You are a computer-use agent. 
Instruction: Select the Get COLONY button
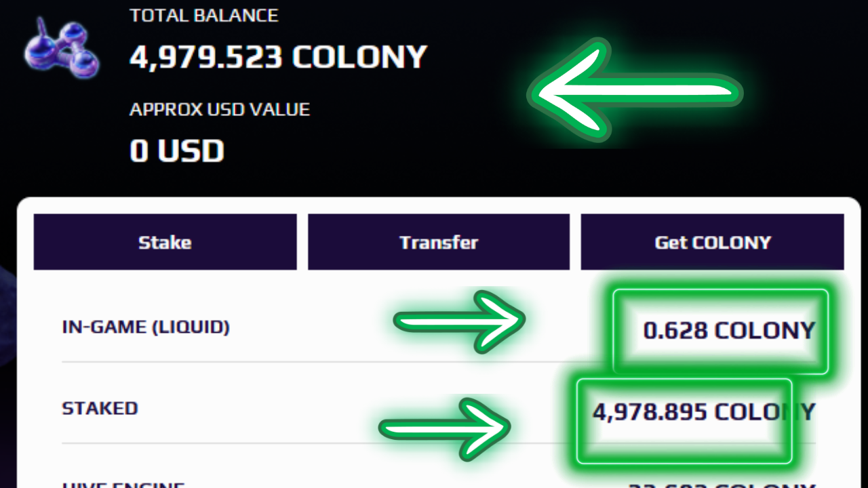tap(712, 242)
